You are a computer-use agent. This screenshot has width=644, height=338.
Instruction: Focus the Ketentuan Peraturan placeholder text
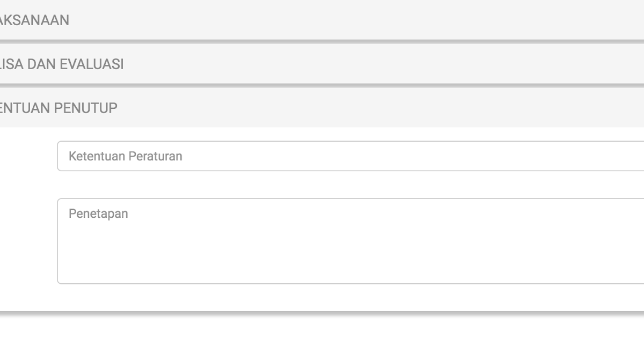[125, 156]
